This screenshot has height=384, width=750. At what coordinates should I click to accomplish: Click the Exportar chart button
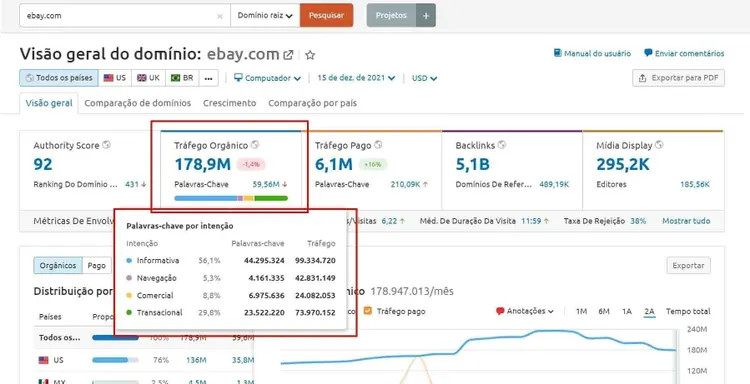(x=688, y=265)
